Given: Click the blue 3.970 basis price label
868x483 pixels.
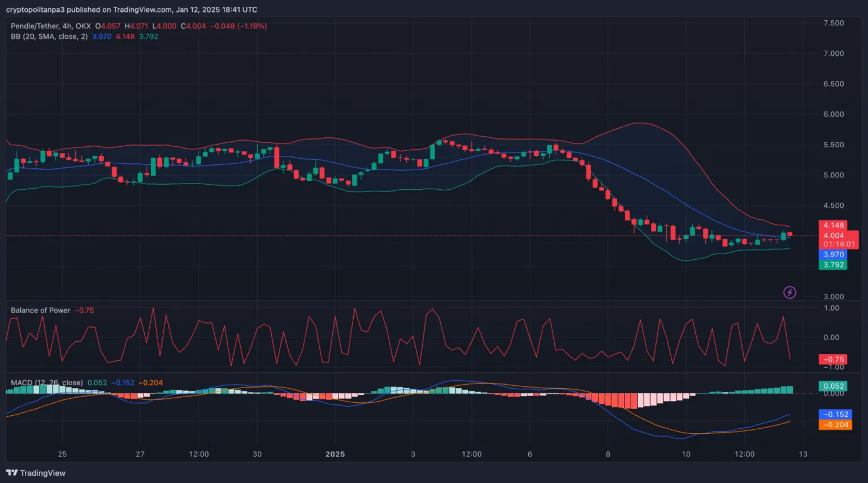Looking at the screenshot, I should tap(833, 255).
